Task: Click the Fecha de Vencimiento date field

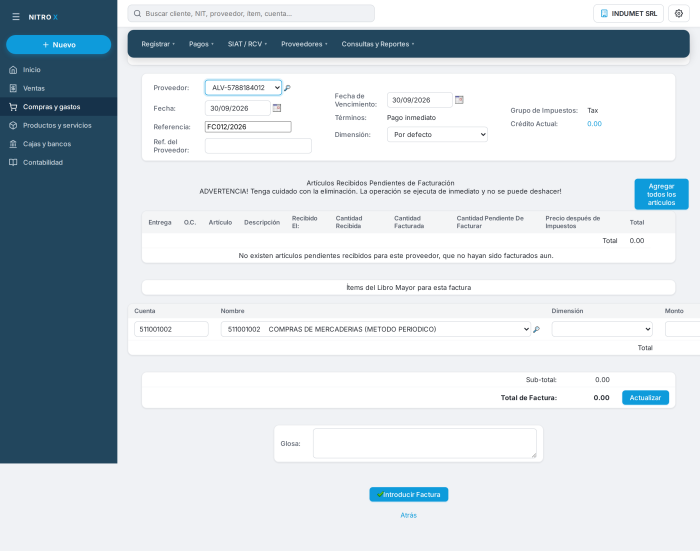Action: 420,100
